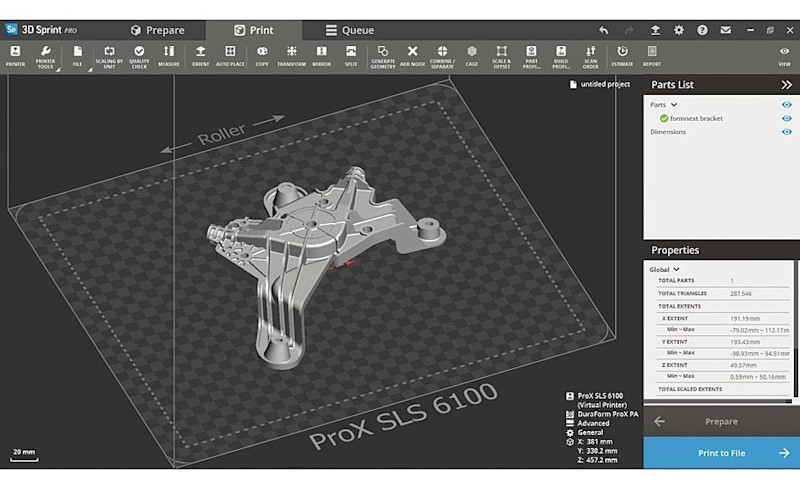
Task: Open settings gear in title bar
Action: coord(679,30)
